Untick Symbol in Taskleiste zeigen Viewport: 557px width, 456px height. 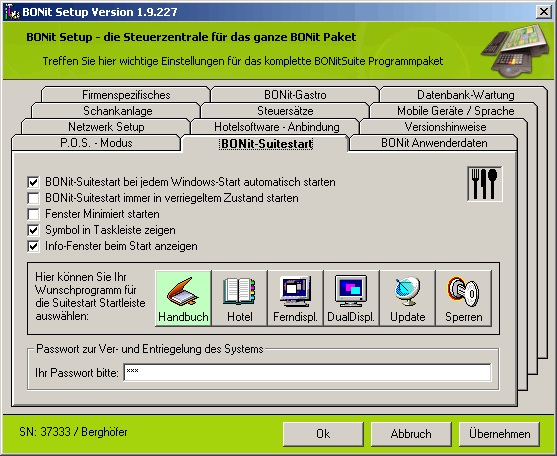33,230
